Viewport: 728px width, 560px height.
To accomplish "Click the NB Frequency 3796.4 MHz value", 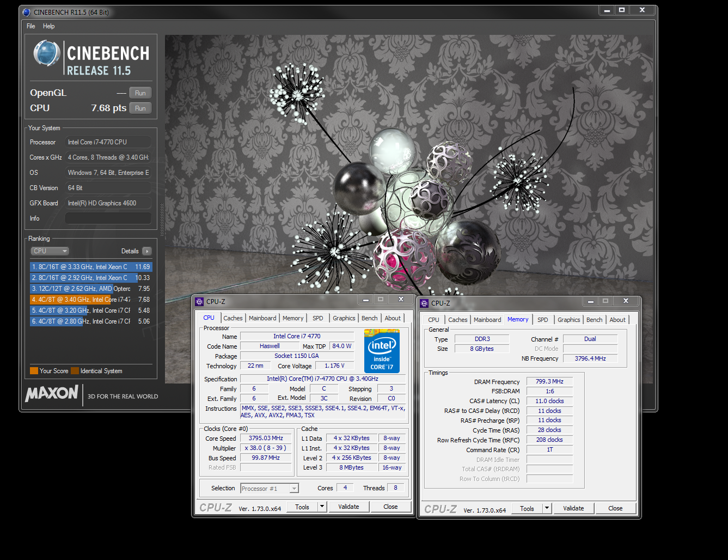I will (590, 358).
